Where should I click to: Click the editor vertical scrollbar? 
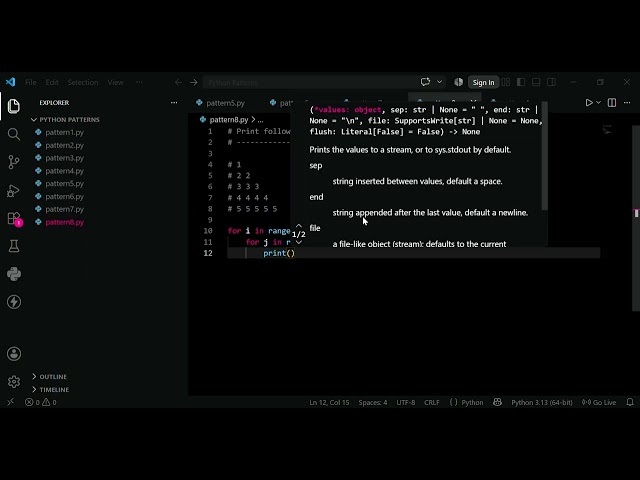636,218
